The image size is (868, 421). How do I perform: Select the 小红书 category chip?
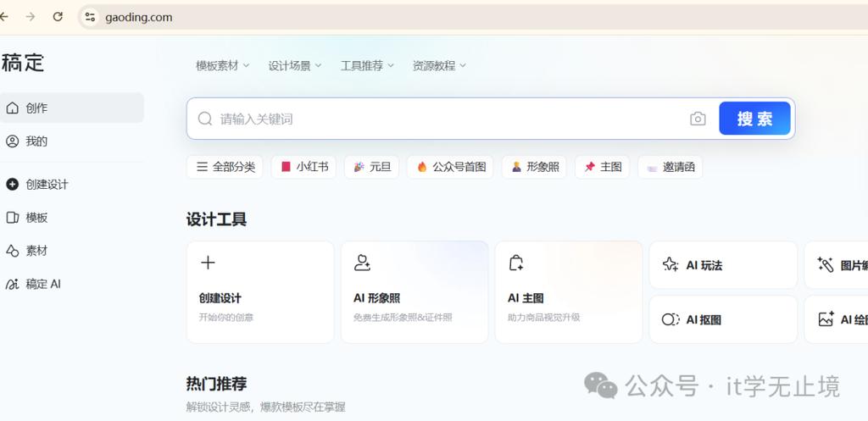304,167
